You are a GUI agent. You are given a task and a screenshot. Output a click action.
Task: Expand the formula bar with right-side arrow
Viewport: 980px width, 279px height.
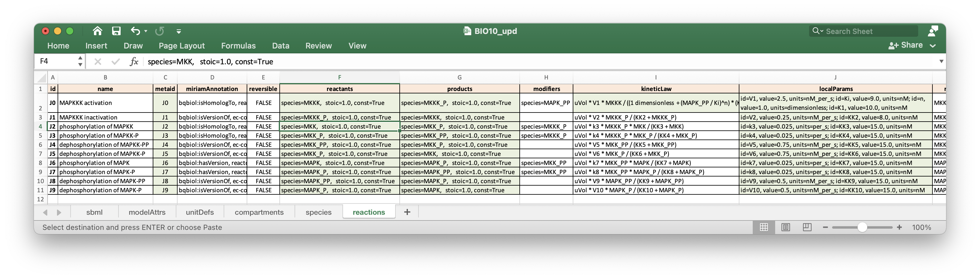941,61
